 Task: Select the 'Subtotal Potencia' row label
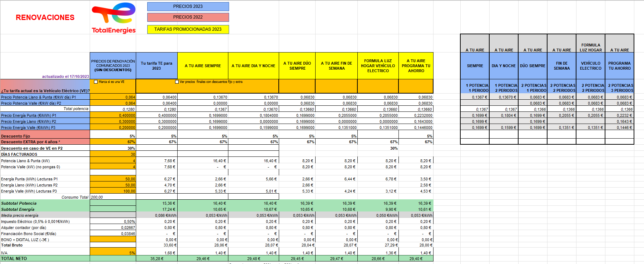click(x=45, y=203)
